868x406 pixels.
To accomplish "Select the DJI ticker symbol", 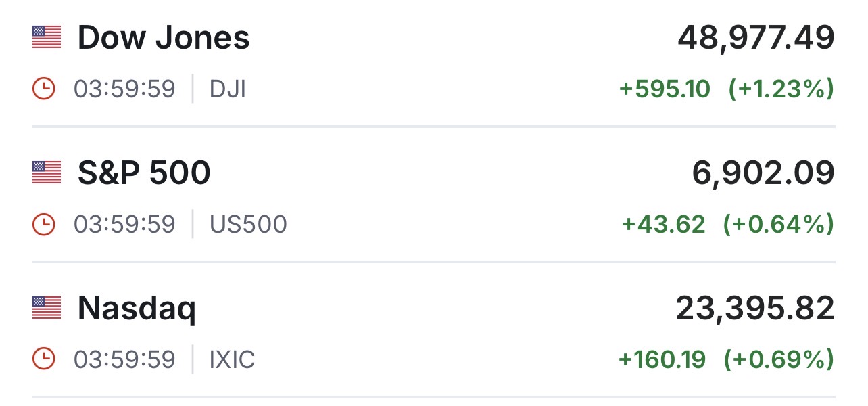I will [x=228, y=89].
